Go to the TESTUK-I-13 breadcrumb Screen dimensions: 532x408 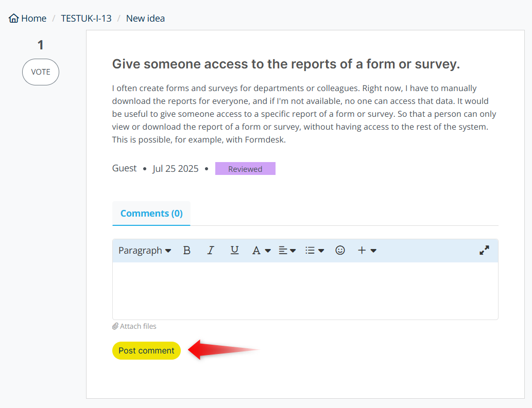tap(86, 19)
